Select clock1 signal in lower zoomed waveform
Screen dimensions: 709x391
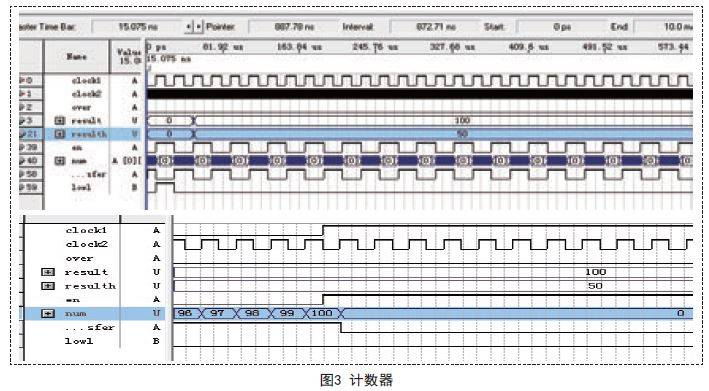point(86,231)
